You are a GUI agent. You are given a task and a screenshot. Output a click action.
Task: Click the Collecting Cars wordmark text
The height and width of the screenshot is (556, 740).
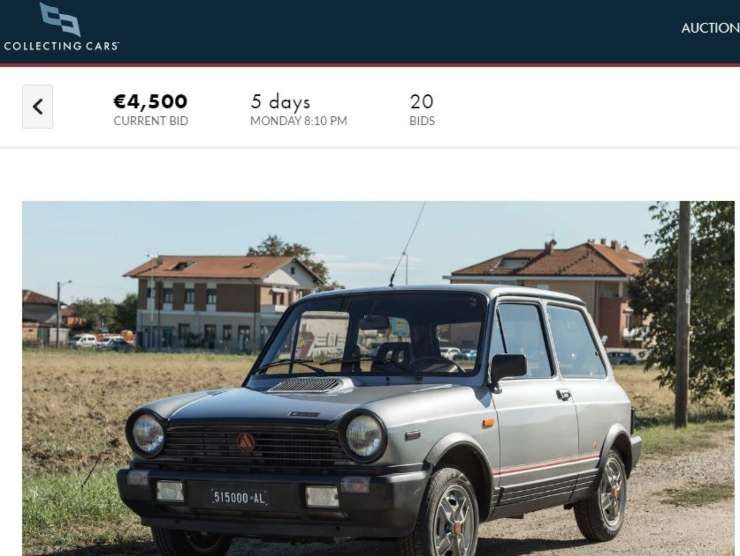tap(61, 46)
